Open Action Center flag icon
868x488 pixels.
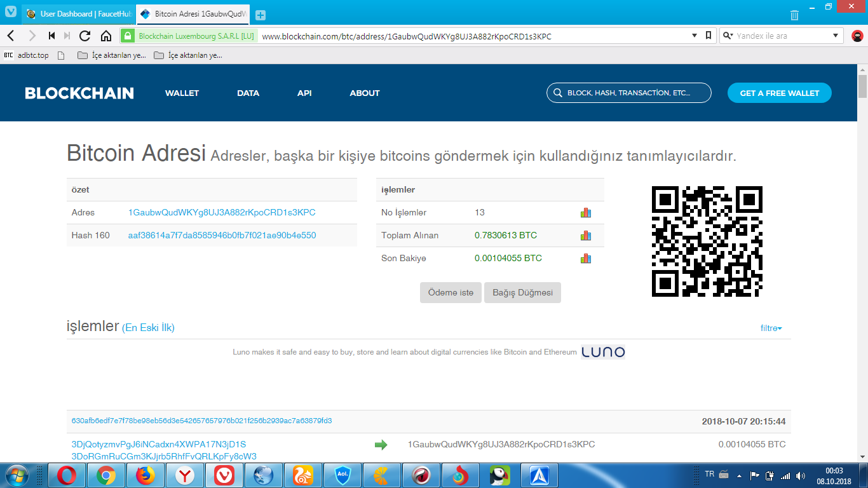[755, 475]
